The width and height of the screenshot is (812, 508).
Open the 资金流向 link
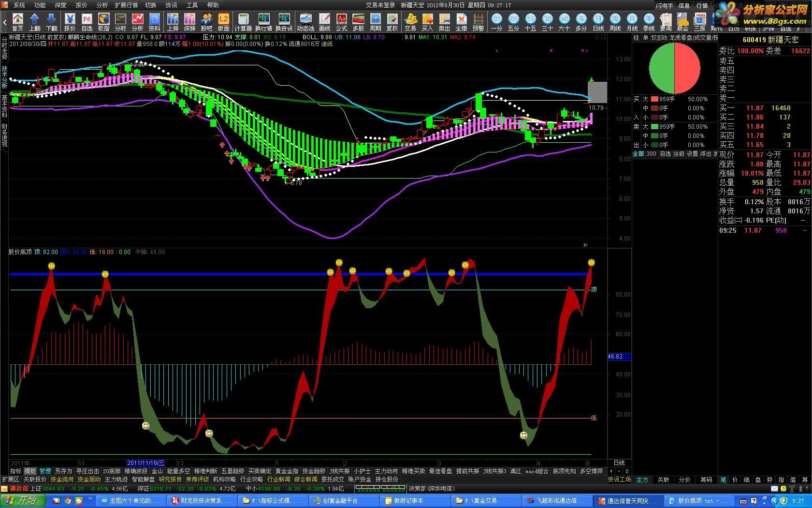(x=62, y=479)
